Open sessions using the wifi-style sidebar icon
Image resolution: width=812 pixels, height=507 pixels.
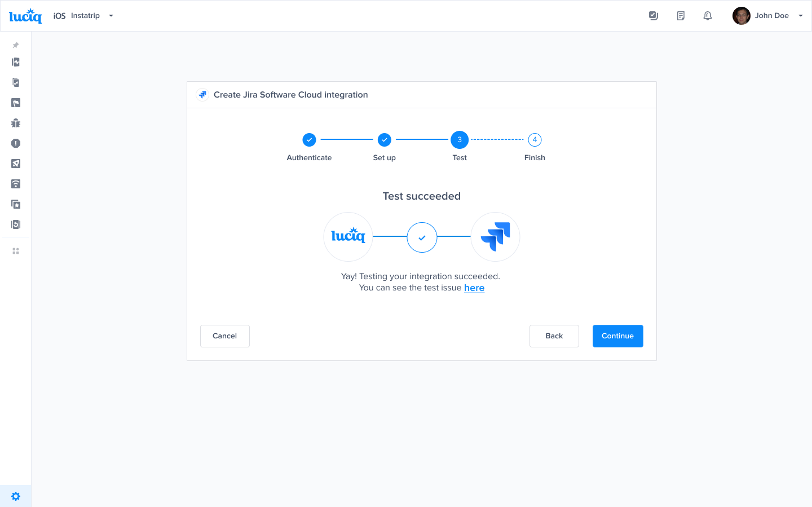16,184
